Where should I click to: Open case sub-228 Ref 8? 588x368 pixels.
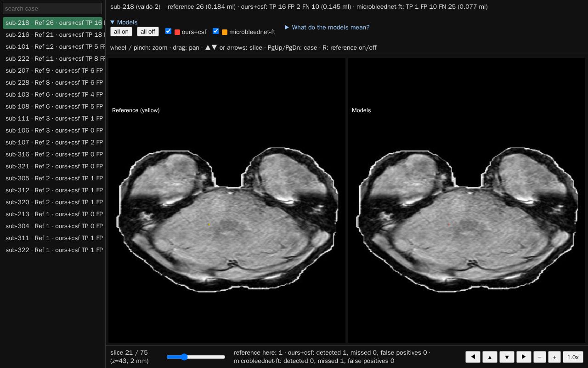pyautogui.click(x=53, y=82)
